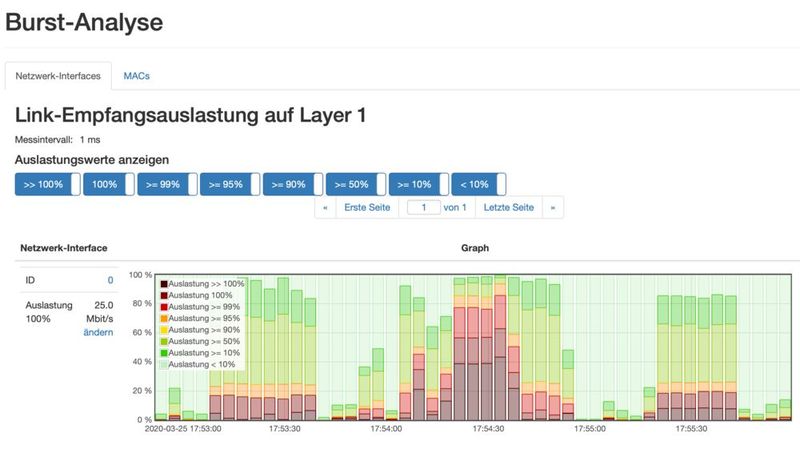Toggle the < 10% utilization filter
800x449 pixels.
point(479,184)
